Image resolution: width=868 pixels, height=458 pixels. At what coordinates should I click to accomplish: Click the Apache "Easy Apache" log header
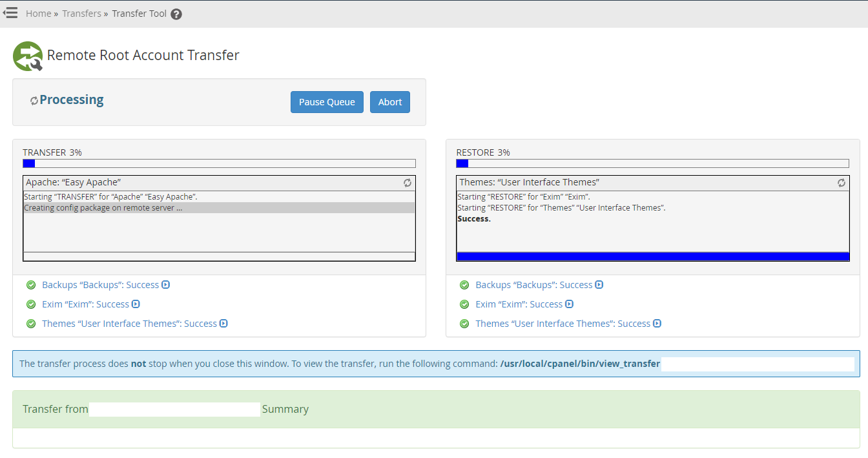219,183
